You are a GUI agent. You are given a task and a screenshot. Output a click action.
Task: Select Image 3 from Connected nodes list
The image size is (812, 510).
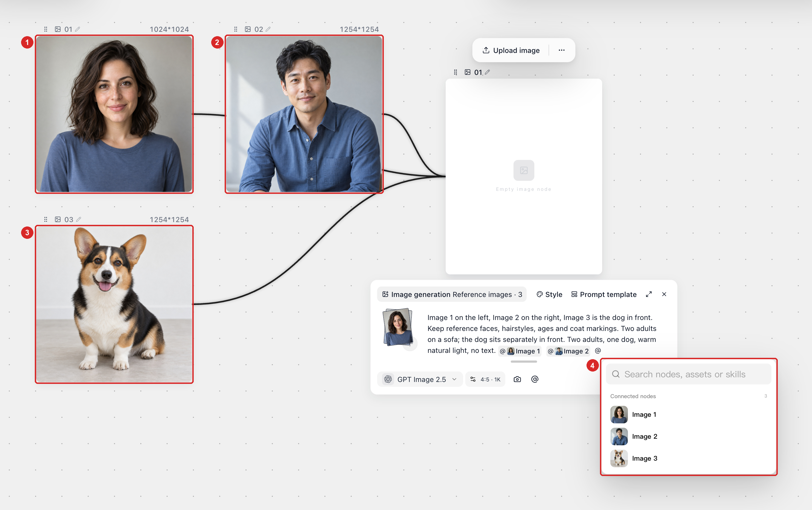tap(688, 458)
